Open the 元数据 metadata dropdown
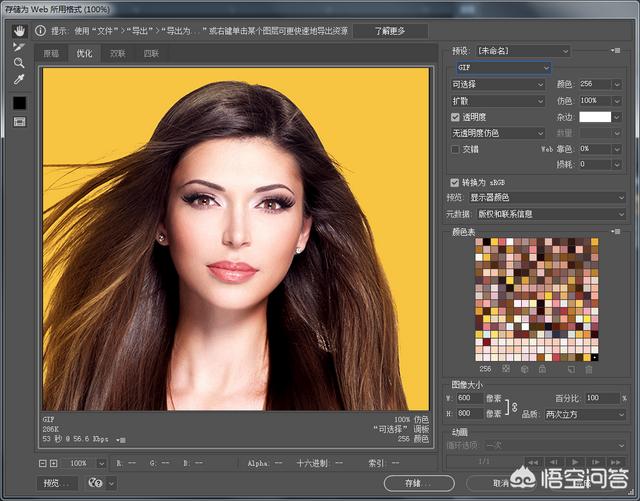 point(547,213)
